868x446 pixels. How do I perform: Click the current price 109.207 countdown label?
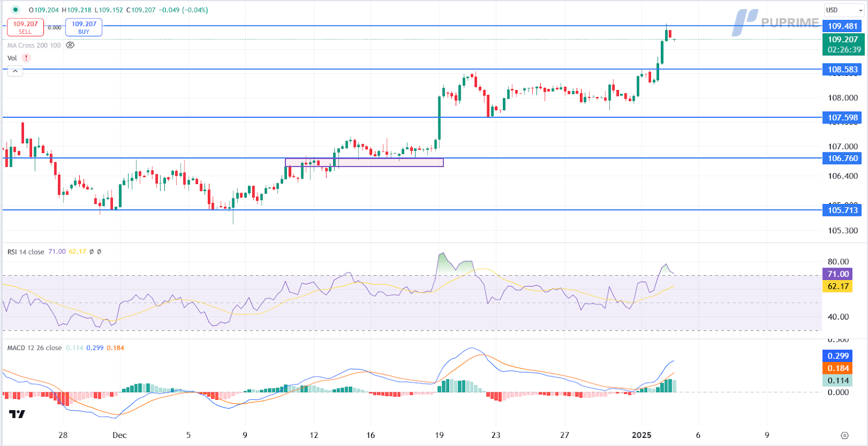click(x=844, y=44)
